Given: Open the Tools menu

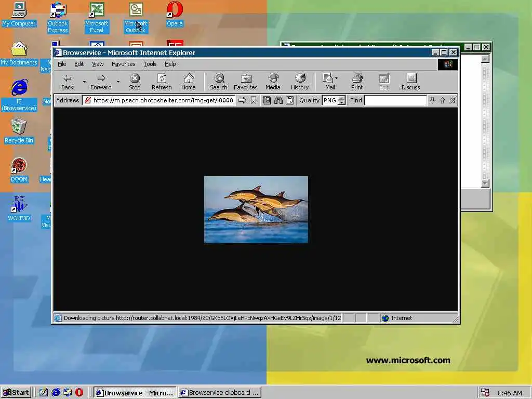Looking at the screenshot, I should [x=150, y=64].
